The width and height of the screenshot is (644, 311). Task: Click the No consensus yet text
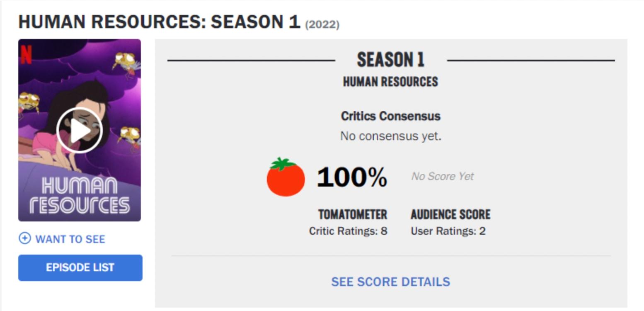(390, 136)
